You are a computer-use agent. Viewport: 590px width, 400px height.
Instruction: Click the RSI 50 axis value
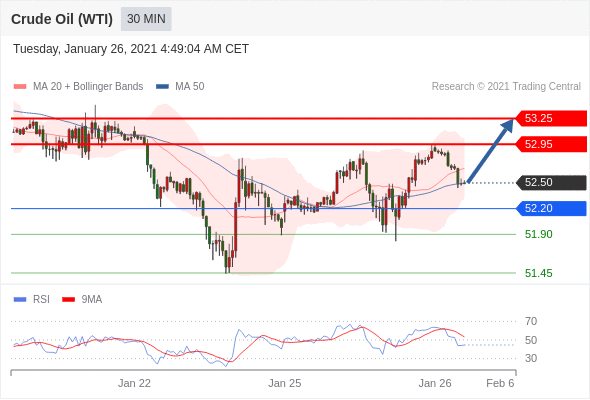(x=531, y=340)
